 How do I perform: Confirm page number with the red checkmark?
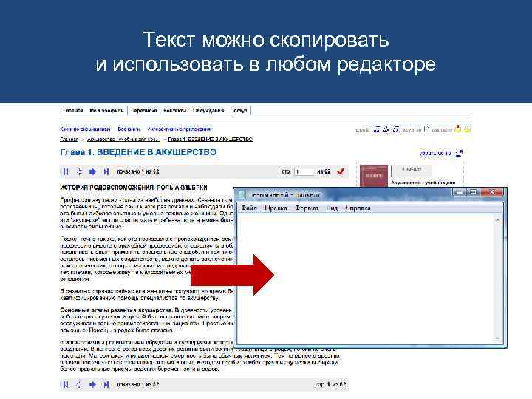point(341,171)
